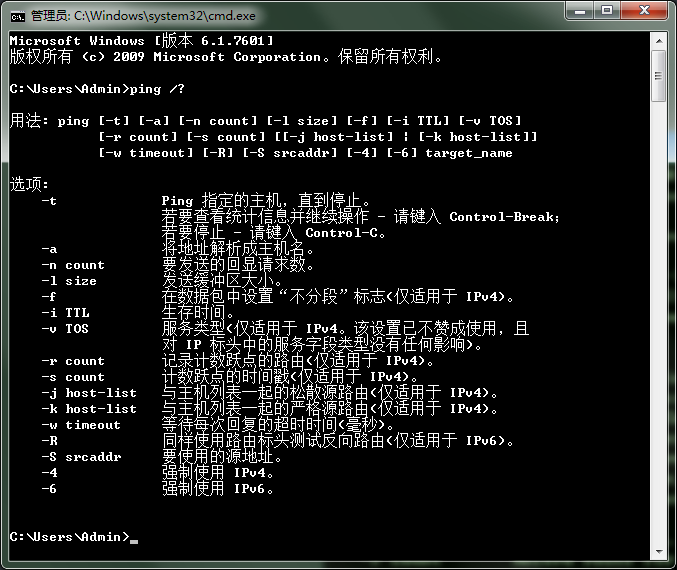Screen dimensions: 677x570
Task: Click the '强制使用 IPv4。' description
Action: point(218,472)
